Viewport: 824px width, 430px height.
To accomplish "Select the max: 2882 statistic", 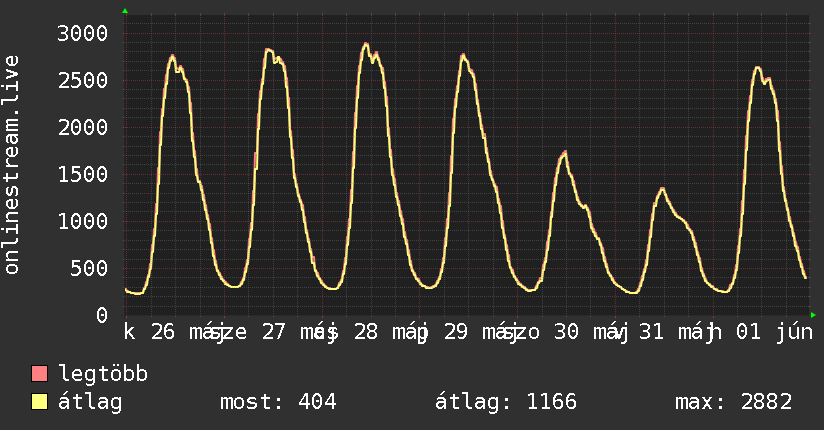I will (x=733, y=402).
